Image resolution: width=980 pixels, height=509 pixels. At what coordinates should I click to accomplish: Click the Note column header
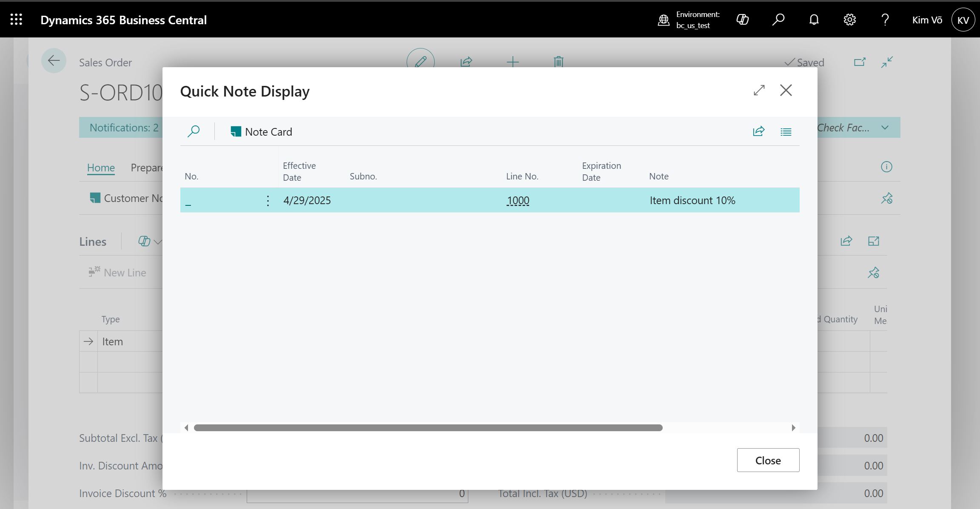coord(658,176)
